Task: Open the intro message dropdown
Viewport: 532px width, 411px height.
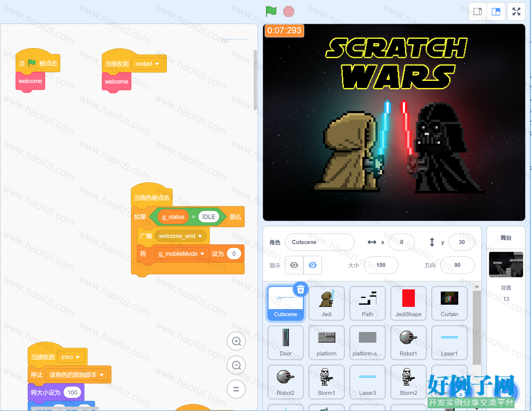Action: (71, 357)
